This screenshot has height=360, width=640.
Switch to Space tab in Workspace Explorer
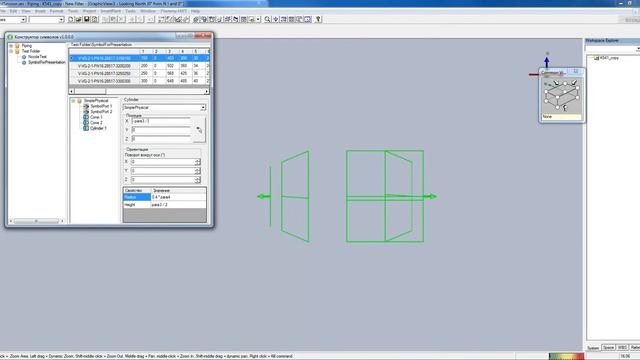pyautogui.click(x=608, y=348)
